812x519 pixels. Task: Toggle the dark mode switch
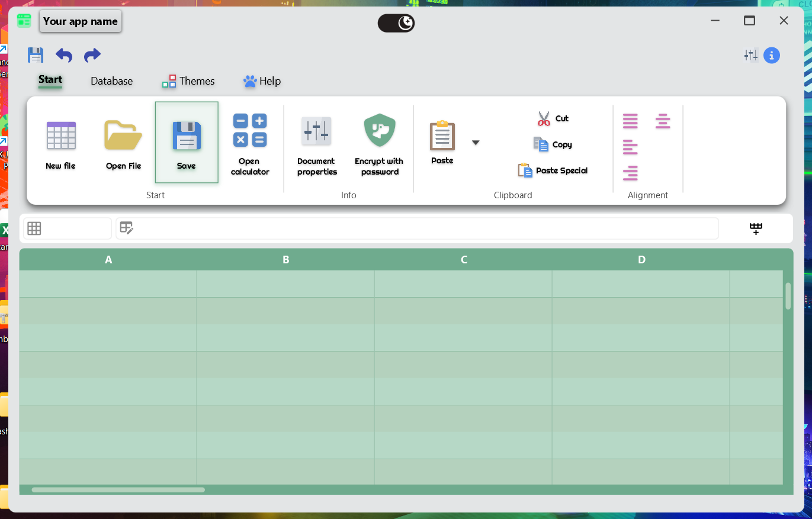[x=396, y=23]
